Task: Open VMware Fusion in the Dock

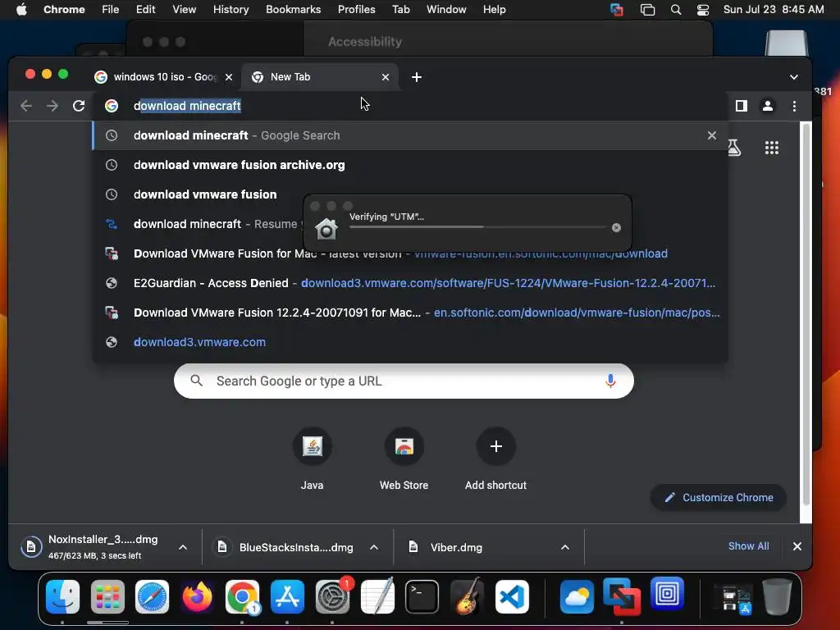Action: tap(622, 596)
